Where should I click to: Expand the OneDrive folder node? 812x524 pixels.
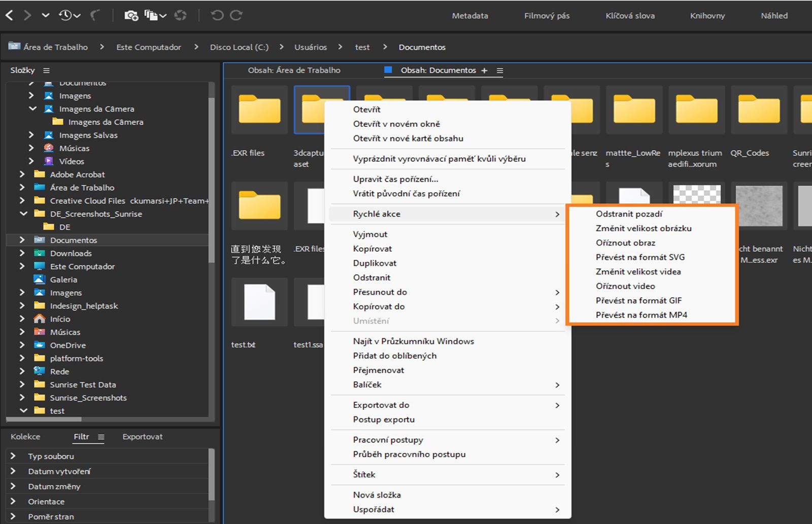tap(22, 345)
